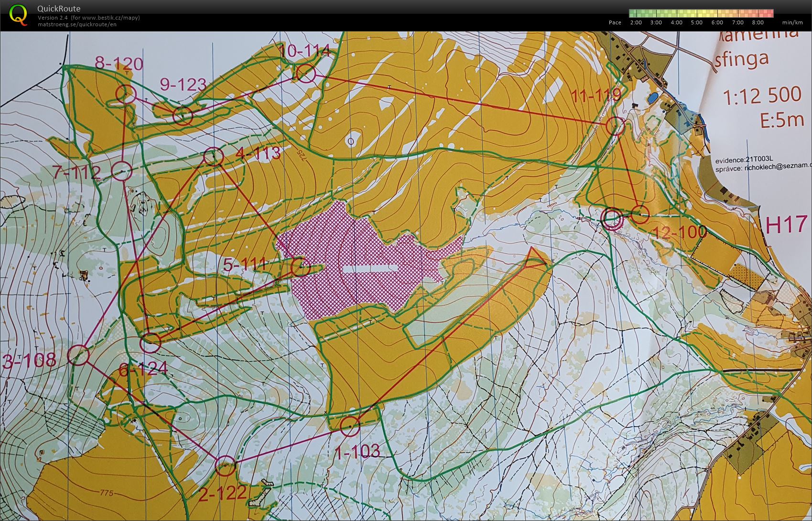Screen dimensions: 812x521
Task: Click the 3:00 pace value
Action: coord(656,22)
